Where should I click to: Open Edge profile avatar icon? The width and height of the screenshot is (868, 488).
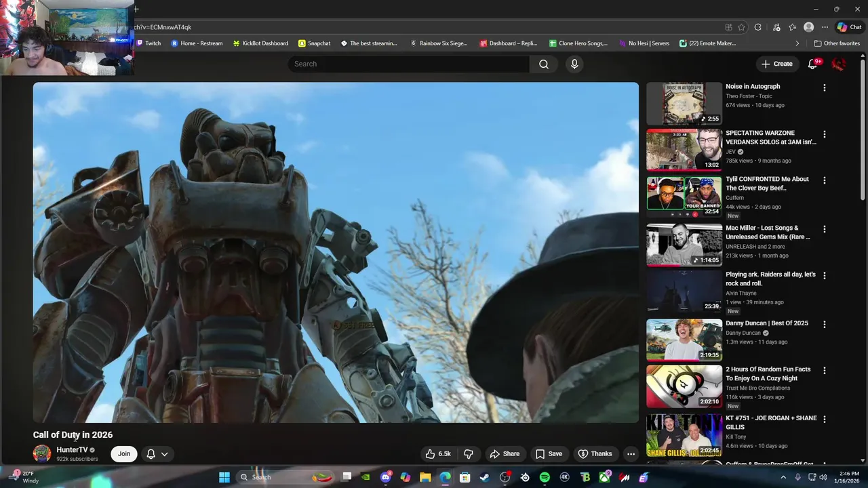point(808,27)
